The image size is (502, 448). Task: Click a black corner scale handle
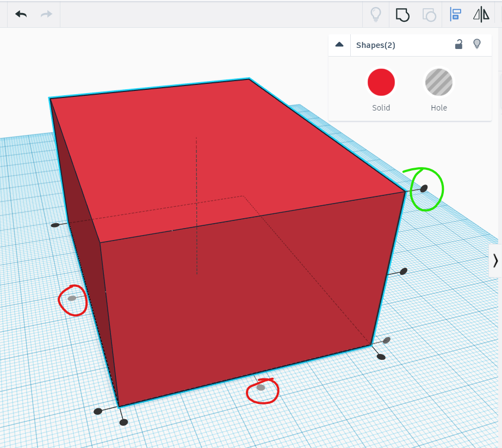pyautogui.click(x=123, y=421)
